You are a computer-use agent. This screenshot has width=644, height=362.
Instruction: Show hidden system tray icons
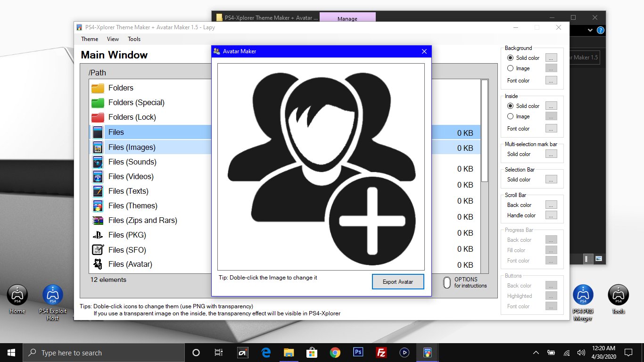[x=536, y=353]
